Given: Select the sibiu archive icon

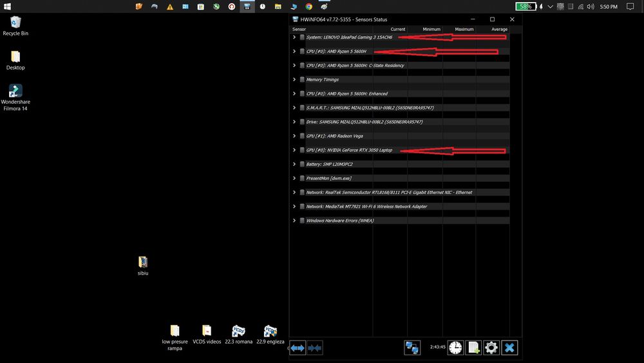Looking at the screenshot, I should point(143,266).
